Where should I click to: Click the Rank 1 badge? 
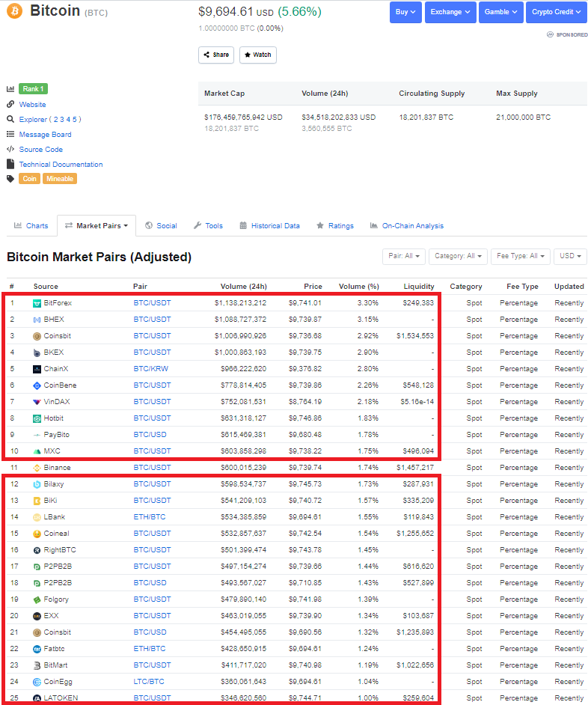tap(33, 89)
